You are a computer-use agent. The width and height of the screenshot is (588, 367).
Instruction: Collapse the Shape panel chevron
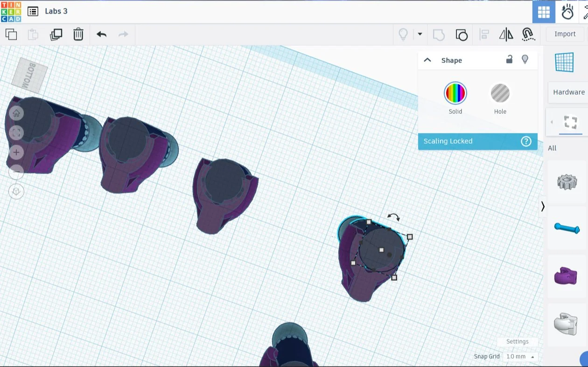[427, 60]
